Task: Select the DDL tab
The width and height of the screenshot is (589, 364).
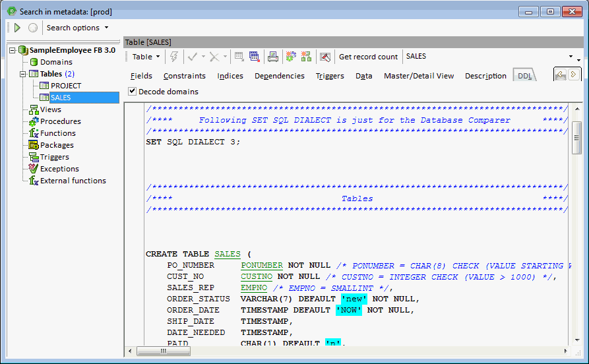Action: tap(525, 76)
